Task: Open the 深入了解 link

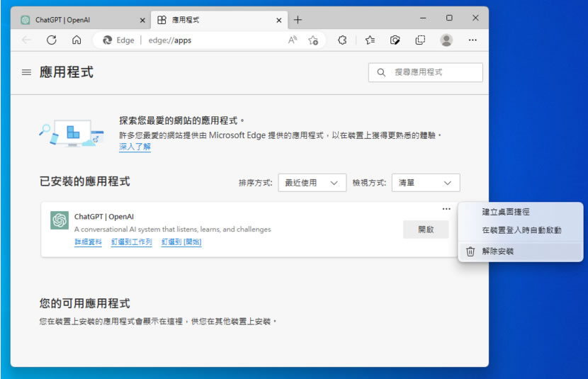Action: coord(135,147)
